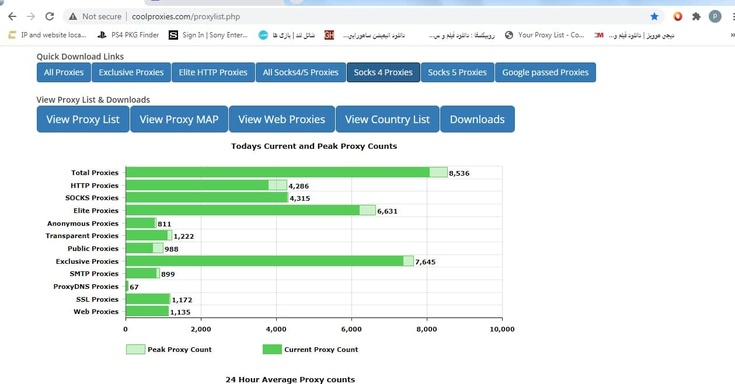Viewport: 735px width, 384px height.
Task: Click the All Proxies download button
Action: pyautogui.click(x=64, y=72)
